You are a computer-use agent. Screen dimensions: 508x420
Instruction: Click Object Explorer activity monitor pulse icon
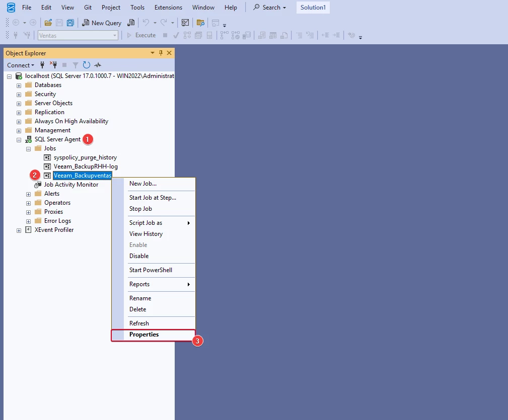pos(98,65)
